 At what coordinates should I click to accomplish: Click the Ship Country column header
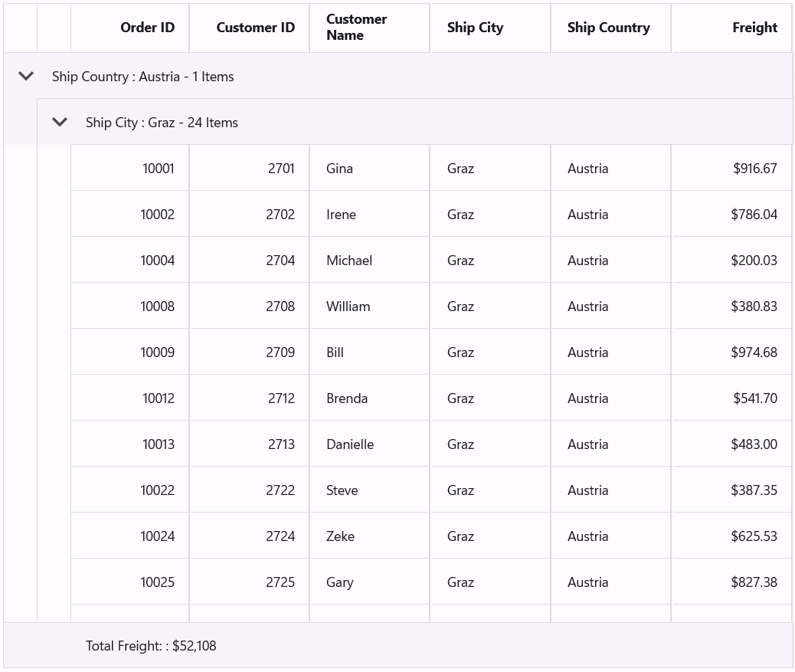[x=608, y=28]
